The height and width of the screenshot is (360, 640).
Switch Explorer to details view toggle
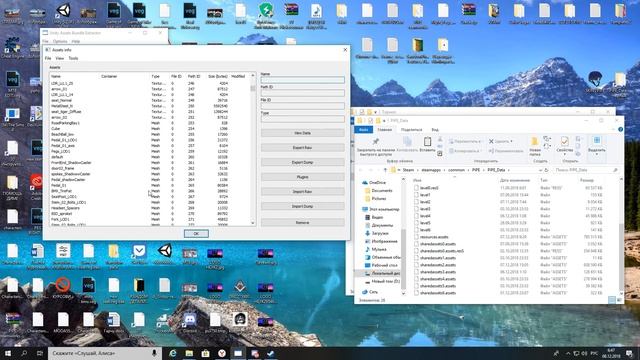611,300
